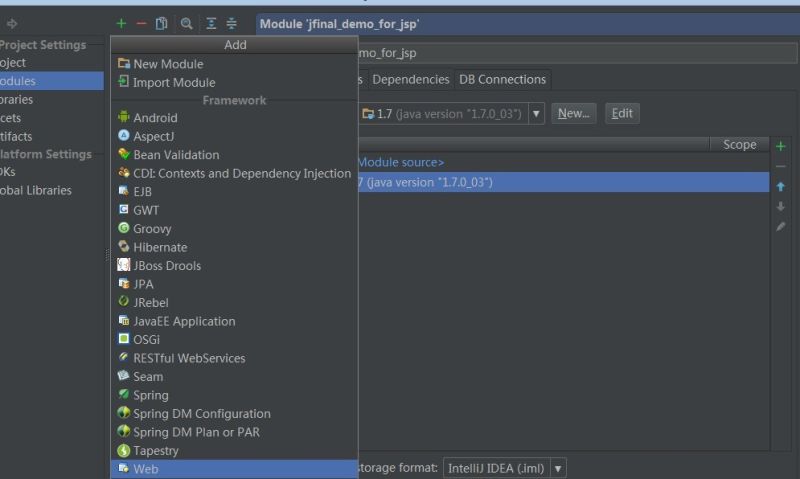Click the Expand All toolbar icon
The width and height of the screenshot is (800, 479).
click(x=211, y=23)
